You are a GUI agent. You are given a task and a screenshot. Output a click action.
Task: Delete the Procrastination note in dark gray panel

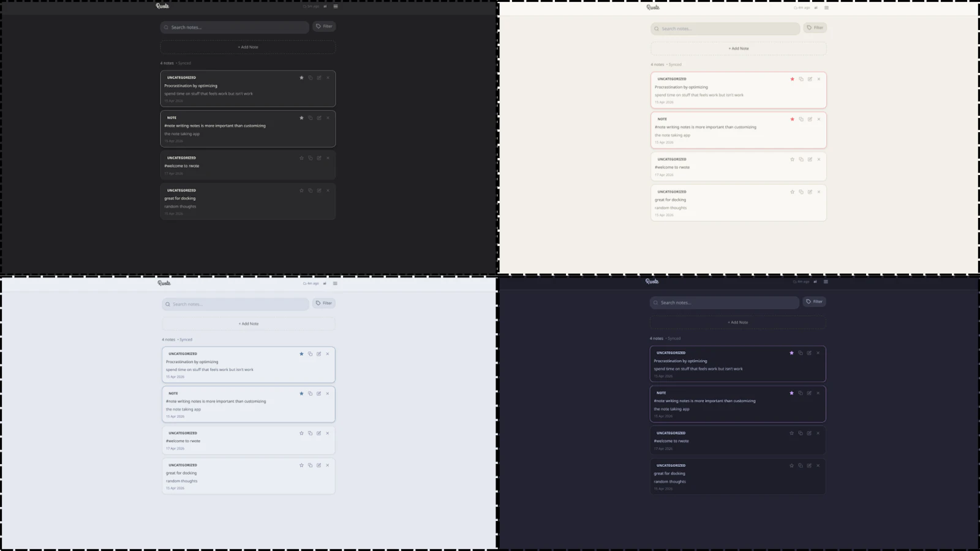click(328, 78)
